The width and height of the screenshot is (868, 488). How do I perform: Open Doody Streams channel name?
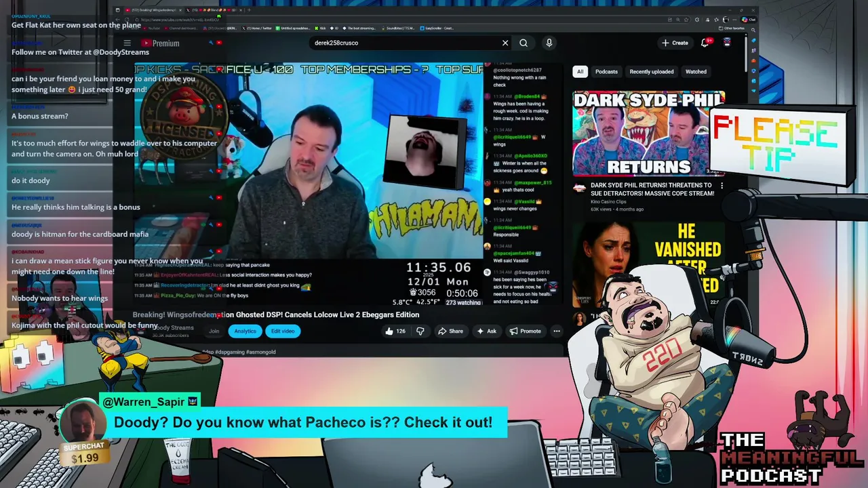pyautogui.click(x=174, y=328)
